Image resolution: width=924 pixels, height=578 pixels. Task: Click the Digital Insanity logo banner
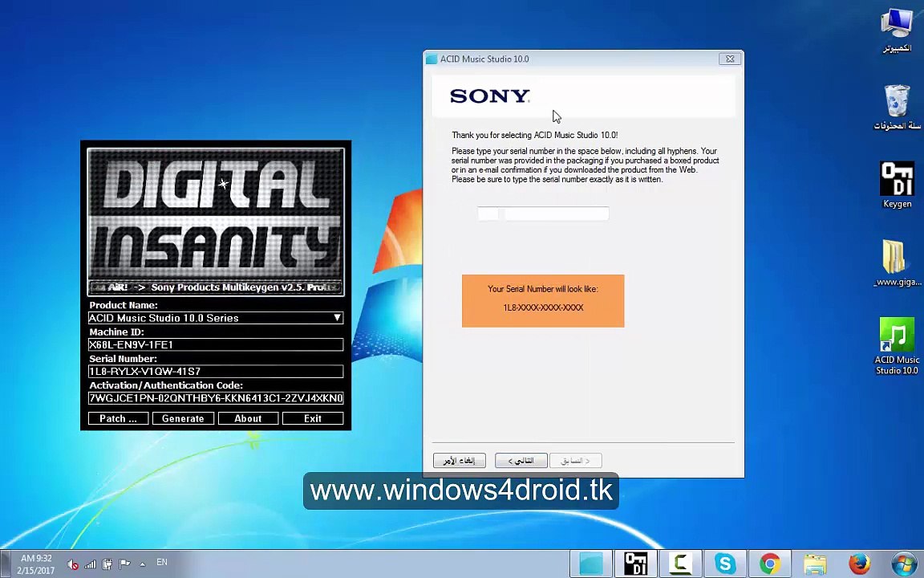coord(216,214)
